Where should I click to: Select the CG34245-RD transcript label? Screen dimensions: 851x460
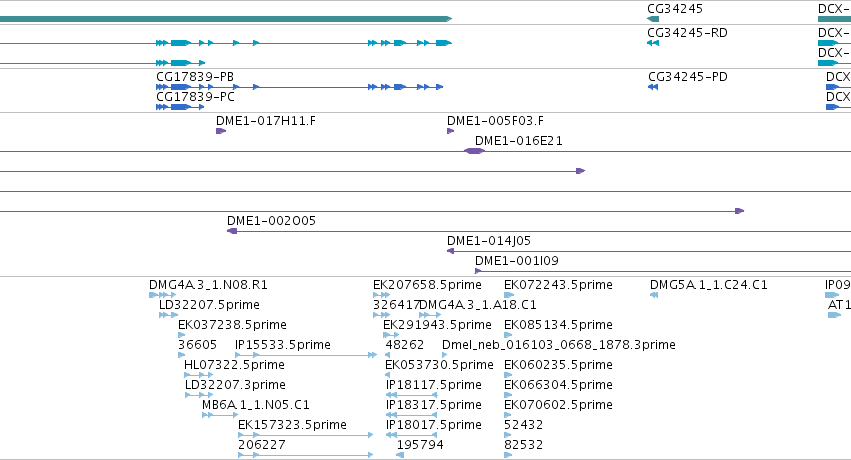(687, 33)
